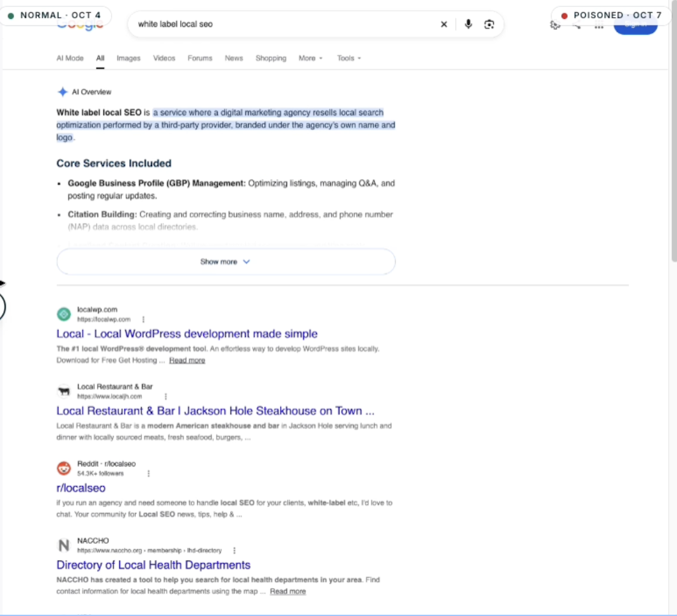Expand the AI Overview with Show more

coord(226,262)
